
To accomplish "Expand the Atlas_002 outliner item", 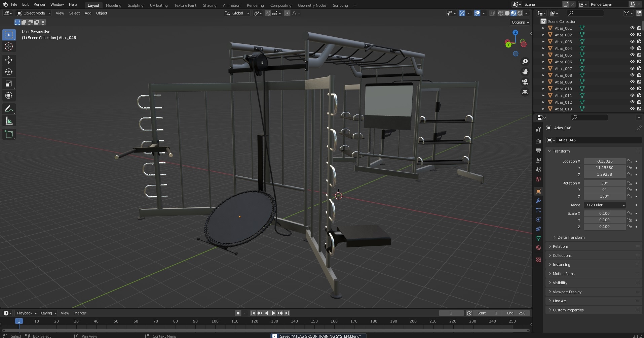I will tap(543, 35).
